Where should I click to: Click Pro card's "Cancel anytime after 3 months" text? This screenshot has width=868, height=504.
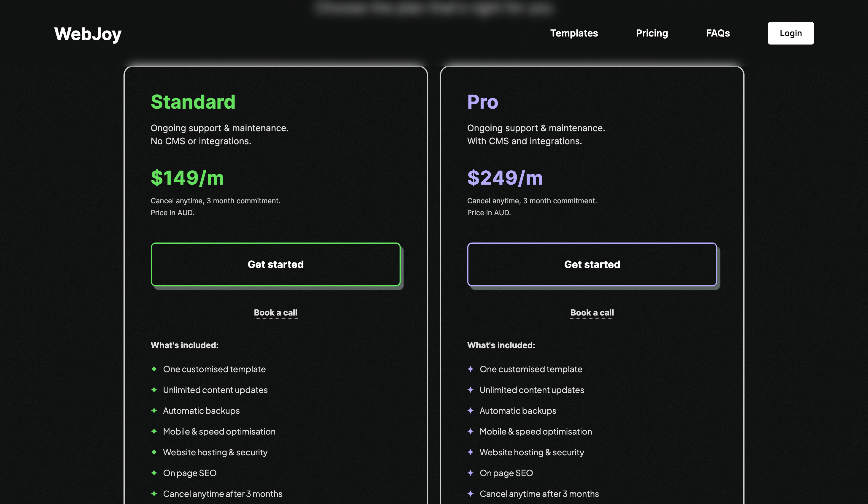pyautogui.click(x=539, y=494)
